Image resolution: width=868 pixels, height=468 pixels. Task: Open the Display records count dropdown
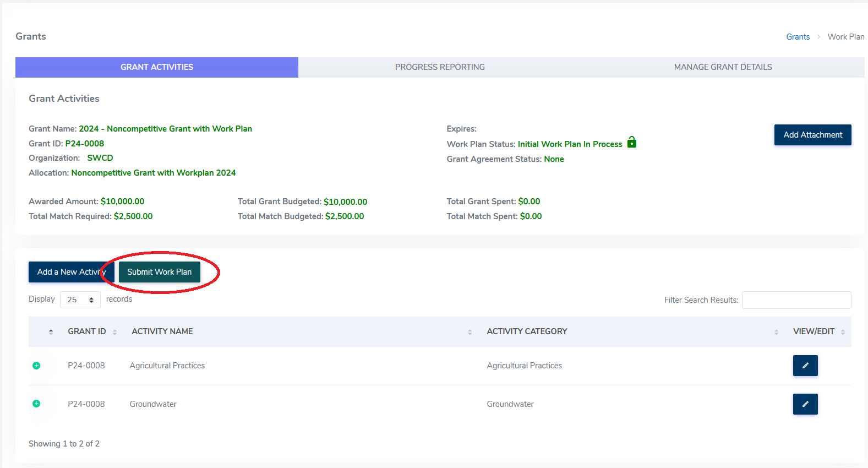(x=80, y=300)
